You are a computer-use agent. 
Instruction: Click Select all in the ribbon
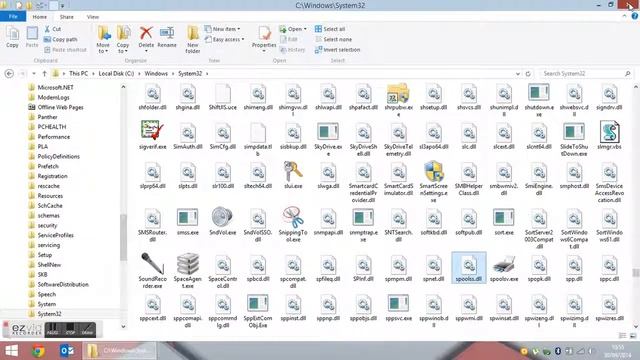pos(330,29)
